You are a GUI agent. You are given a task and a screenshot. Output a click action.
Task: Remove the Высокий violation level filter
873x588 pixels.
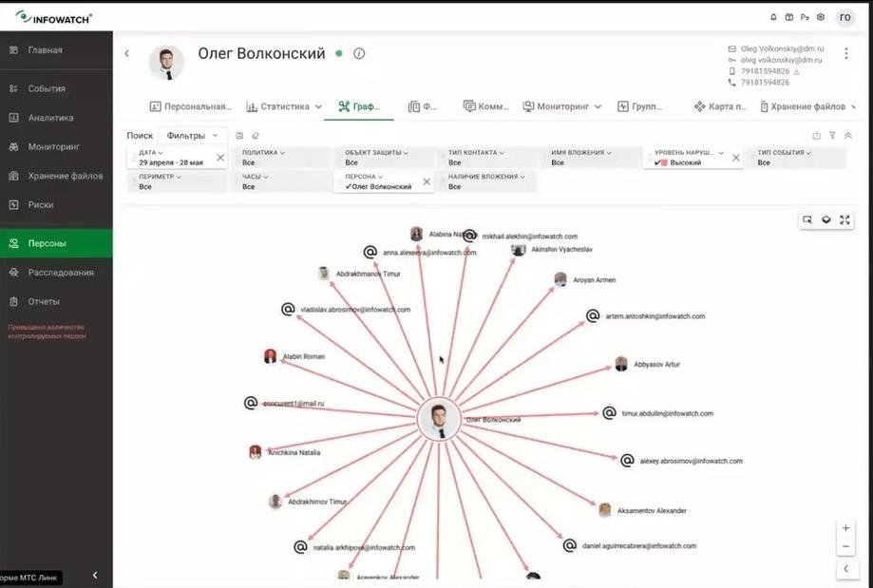point(735,158)
